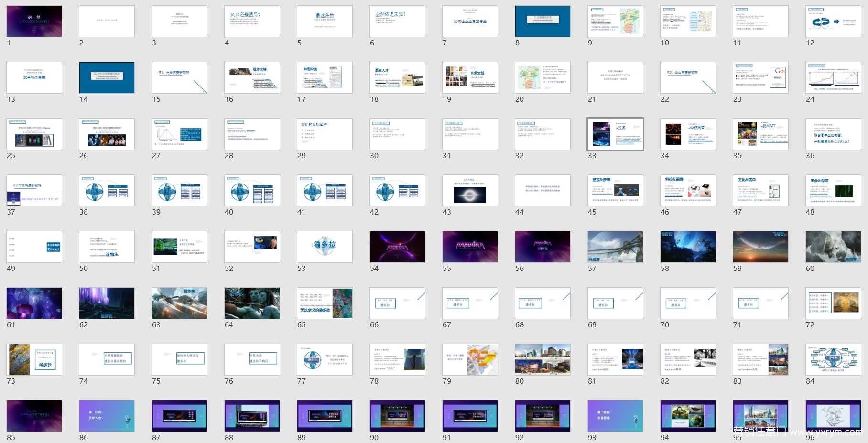Select slide 86 purple gradient thumbnail
The width and height of the screenshot is (868, 443).
pos(107,416)
